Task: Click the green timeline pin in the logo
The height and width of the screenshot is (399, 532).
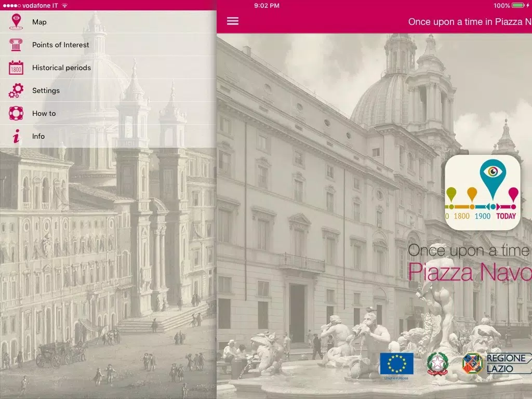Action: point(451,195)
